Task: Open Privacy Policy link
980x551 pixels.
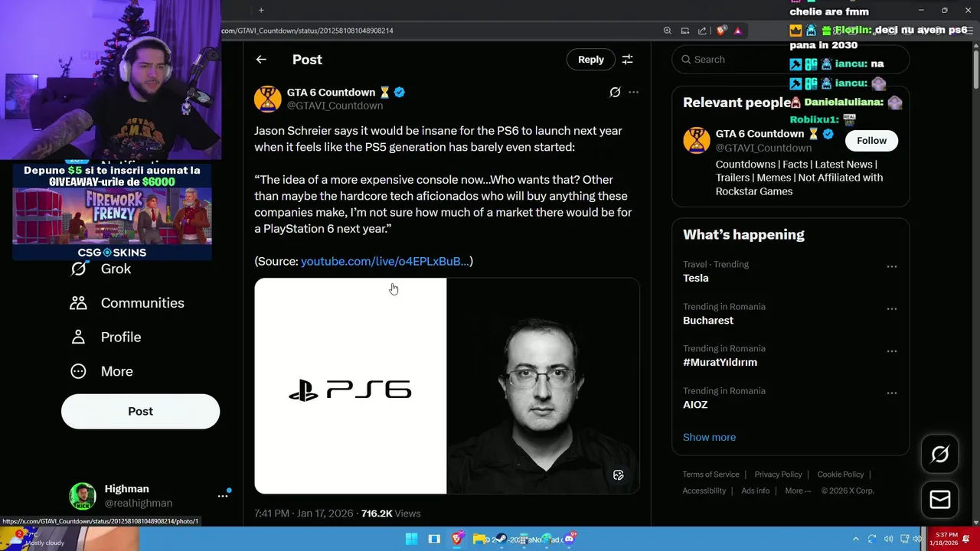Action: tap(778, 474)
